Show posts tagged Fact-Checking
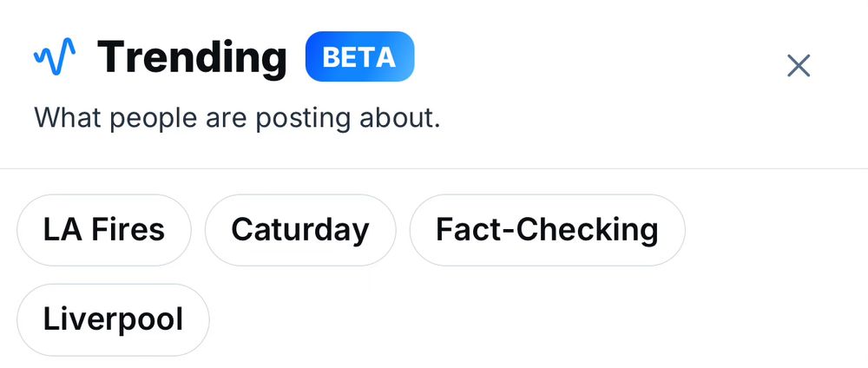Viewport: 868px width, 368px height. [x=547, y=230]
